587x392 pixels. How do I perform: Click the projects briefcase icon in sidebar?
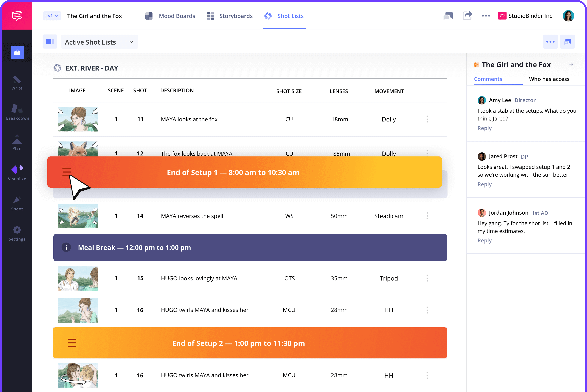point(17,53)
